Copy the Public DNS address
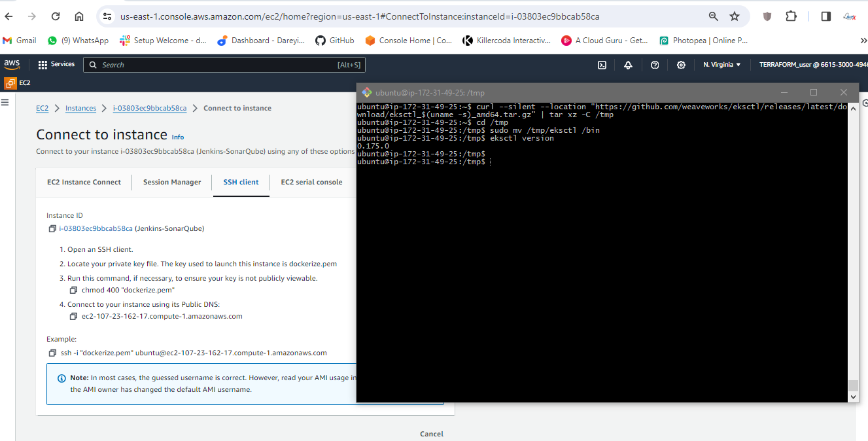Screen dimensions: 868x441 point(73,317)
